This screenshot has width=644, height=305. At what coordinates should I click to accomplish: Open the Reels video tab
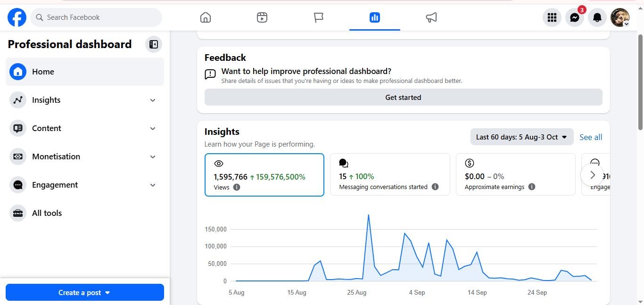(262, 17)
